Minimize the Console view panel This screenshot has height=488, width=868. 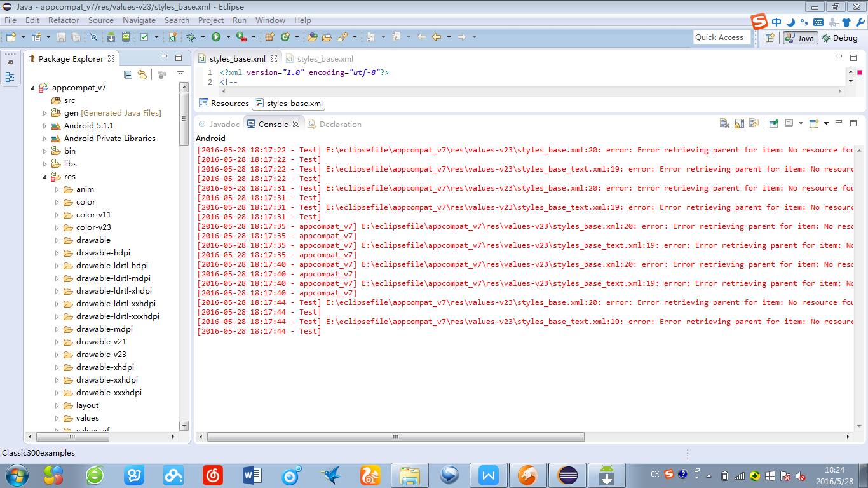[x=839, y=122]
